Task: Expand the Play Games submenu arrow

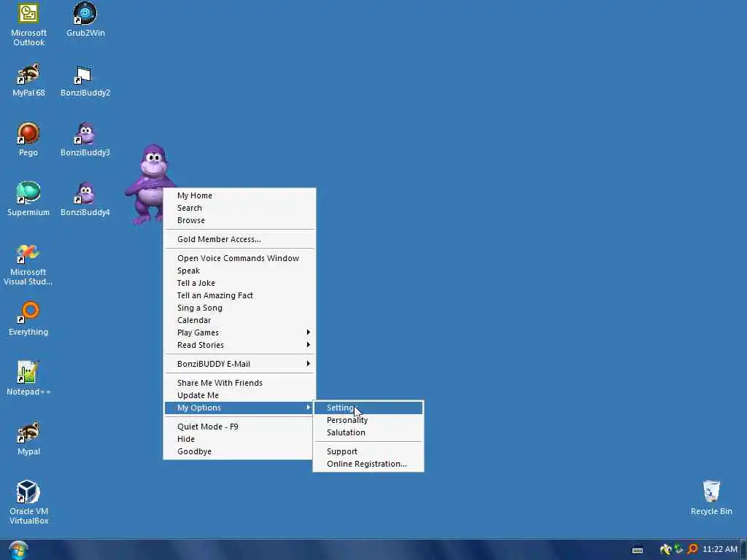Action: (x=309, y=332)
